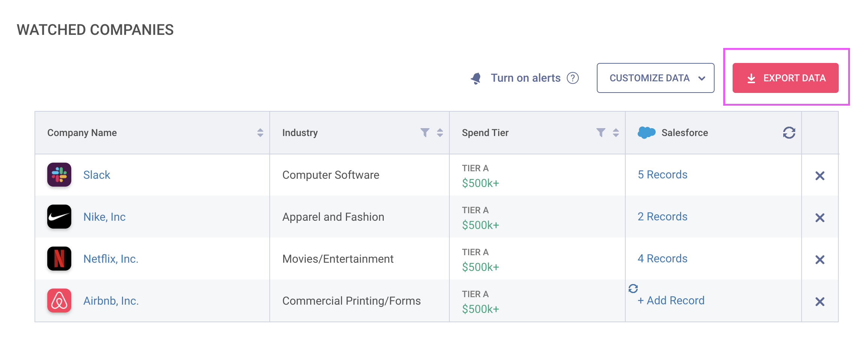The image size is (868, 359).
Task: Refresh Salesforce column with sync icon
Action: pyautogui.click(x=789, y=133)
